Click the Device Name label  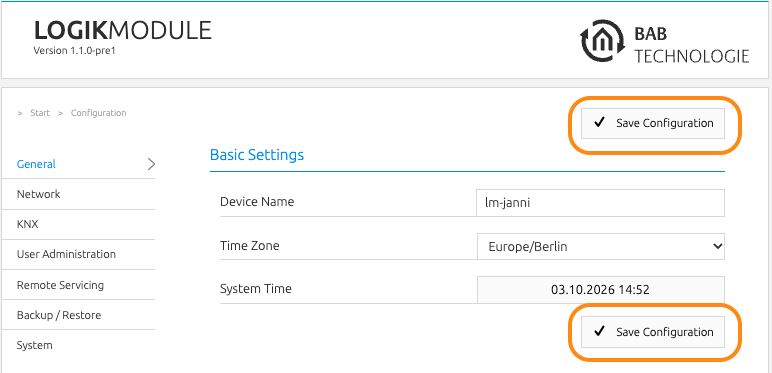(x=257, y=202)
